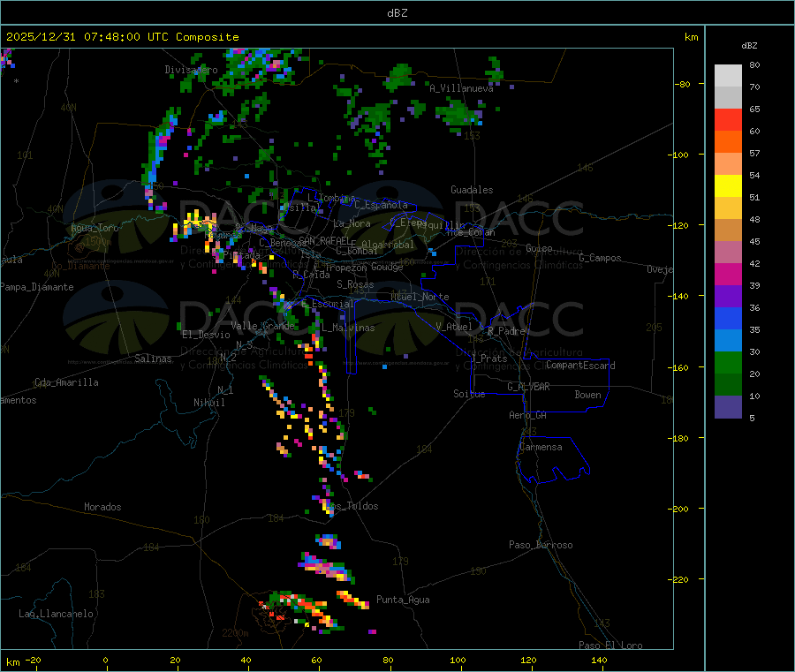
Task: Click the Bowen location label
Action: (587, 395)
